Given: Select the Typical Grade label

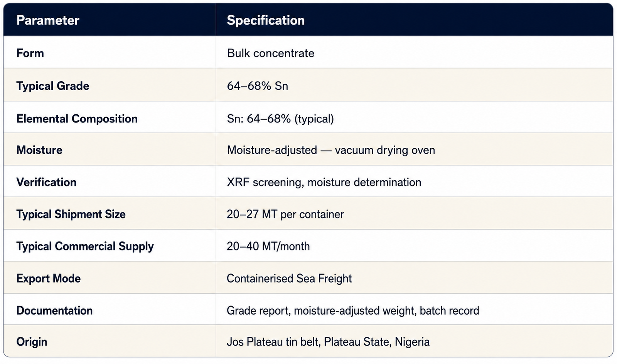Looking at the screenshot, I should 53,86.
